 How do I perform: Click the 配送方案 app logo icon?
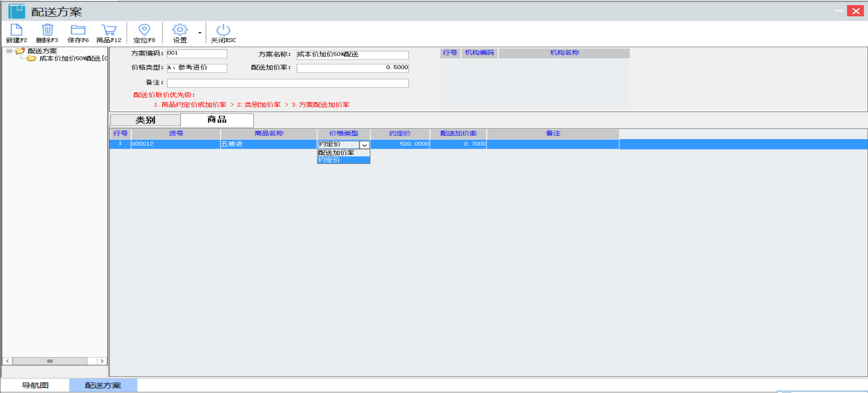pos(17,11)
